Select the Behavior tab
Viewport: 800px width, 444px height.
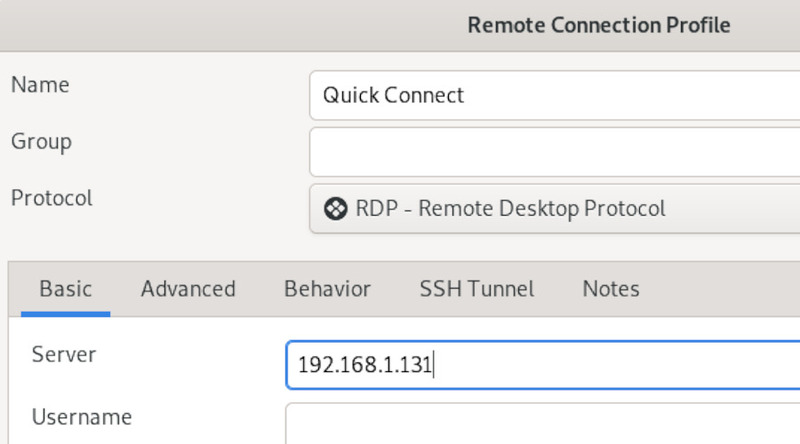click(327, 289)
